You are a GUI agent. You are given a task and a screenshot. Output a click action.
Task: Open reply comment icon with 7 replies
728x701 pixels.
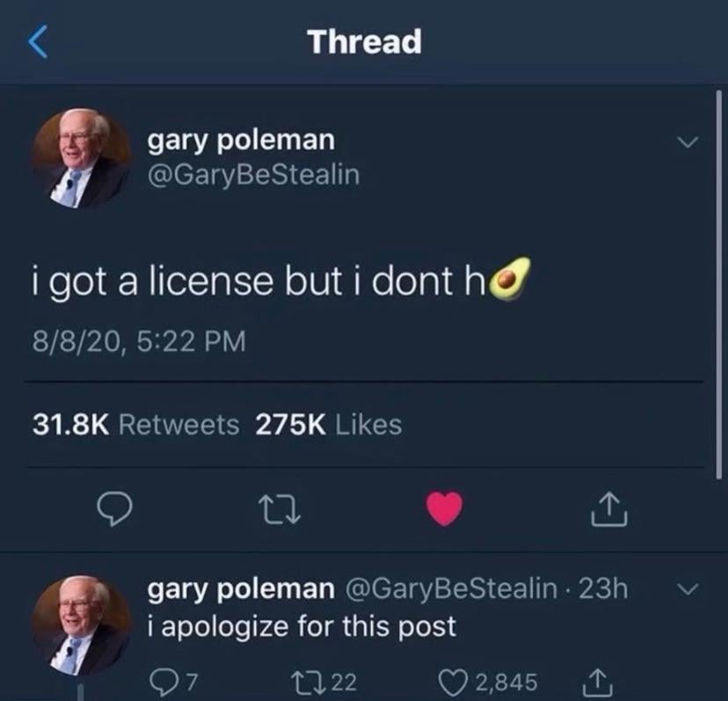(173, 683)
